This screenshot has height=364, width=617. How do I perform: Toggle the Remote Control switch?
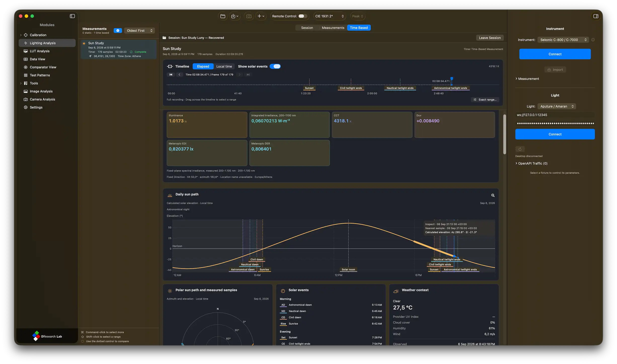click(303, 16)
